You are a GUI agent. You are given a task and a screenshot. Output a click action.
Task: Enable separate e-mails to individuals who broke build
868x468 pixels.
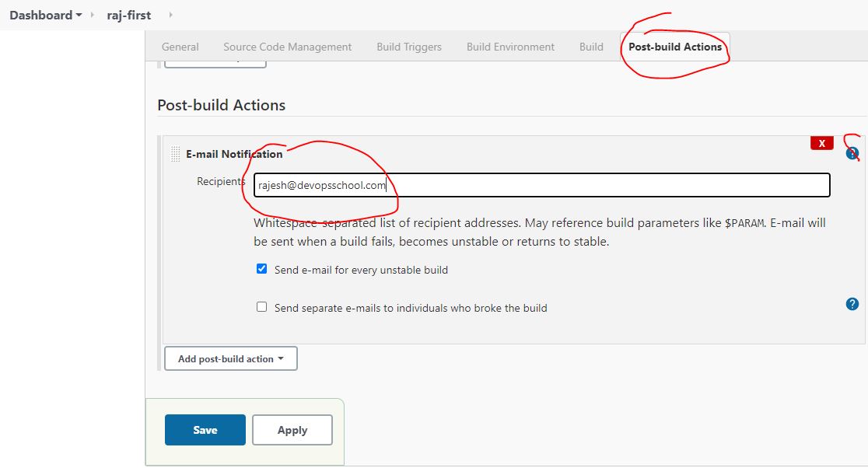[x=262, y=307]
